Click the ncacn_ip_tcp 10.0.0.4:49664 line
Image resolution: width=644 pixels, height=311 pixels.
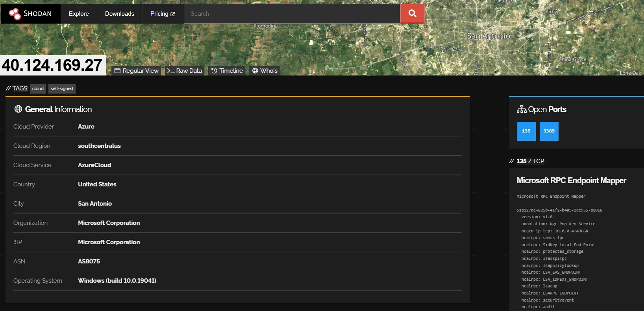click(555, 231)
